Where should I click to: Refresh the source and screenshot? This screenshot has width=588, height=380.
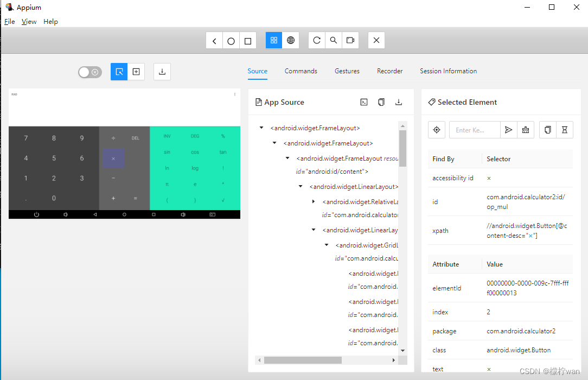[x=317, y=41]
